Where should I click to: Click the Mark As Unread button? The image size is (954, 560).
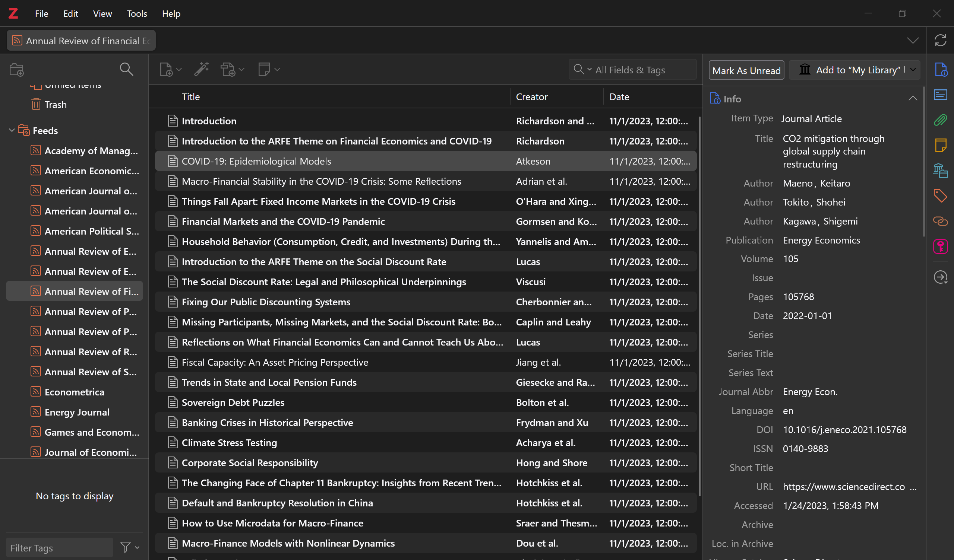(x=746, y=70)
